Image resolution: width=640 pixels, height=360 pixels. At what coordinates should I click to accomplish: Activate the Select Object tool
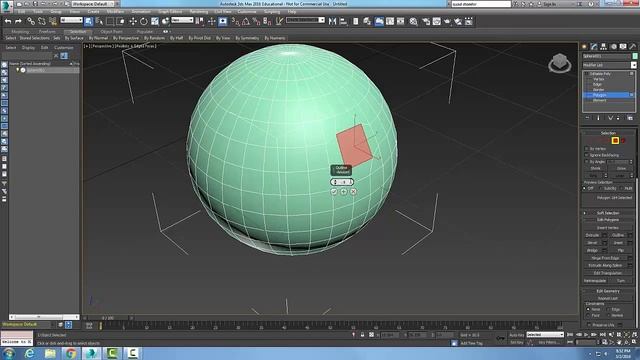tap(89, 21)
